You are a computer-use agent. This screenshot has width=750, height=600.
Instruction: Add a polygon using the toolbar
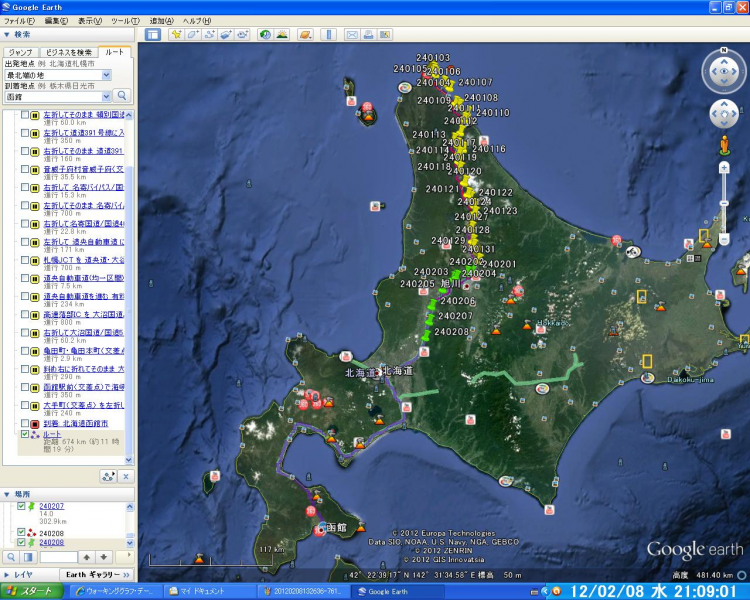pyautogui.click(x=193, y=34)
